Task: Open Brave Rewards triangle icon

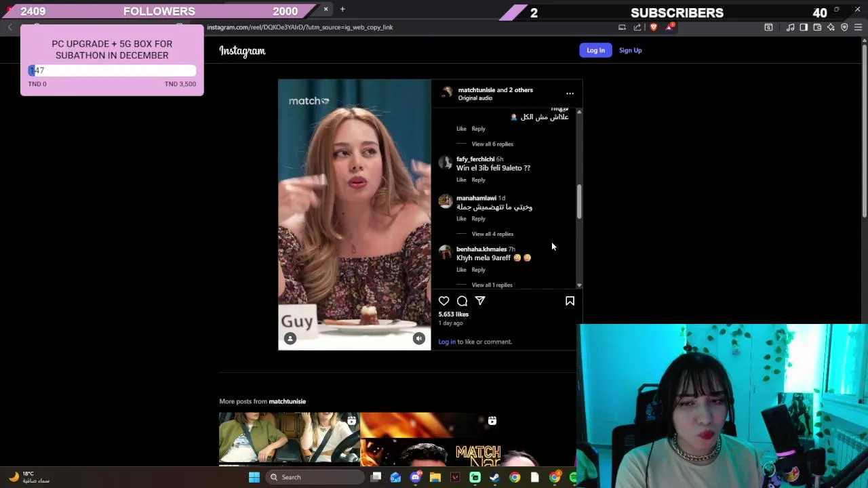Action: click(670, 27)
